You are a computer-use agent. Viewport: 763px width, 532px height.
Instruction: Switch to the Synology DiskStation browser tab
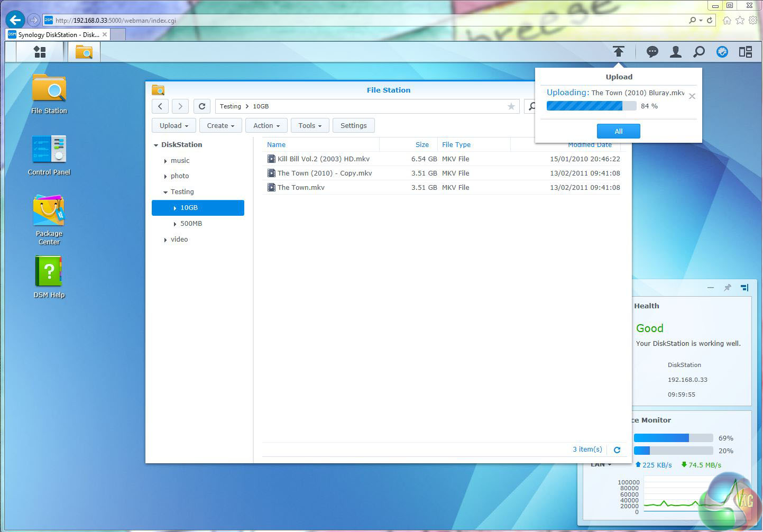click(58, 35)
